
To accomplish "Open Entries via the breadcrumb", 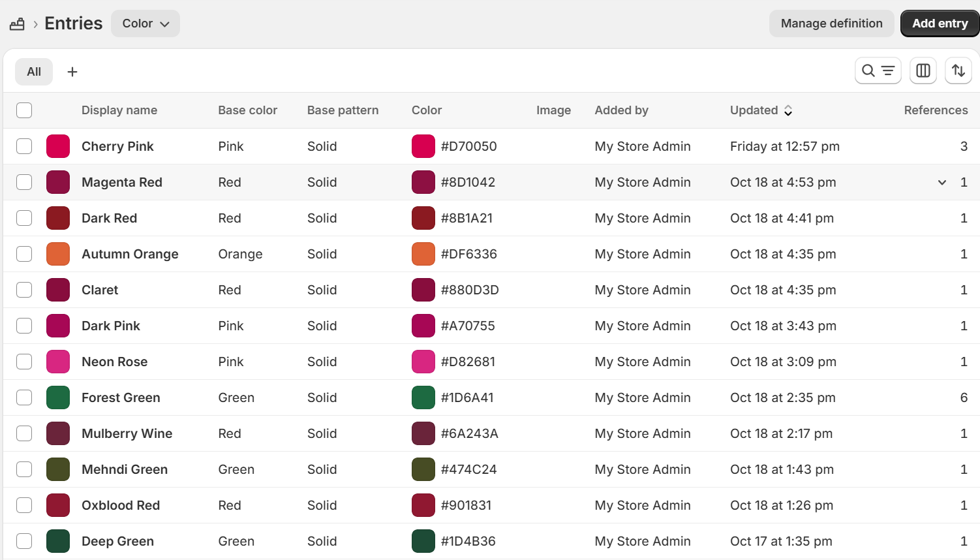I will coord(73,23).
